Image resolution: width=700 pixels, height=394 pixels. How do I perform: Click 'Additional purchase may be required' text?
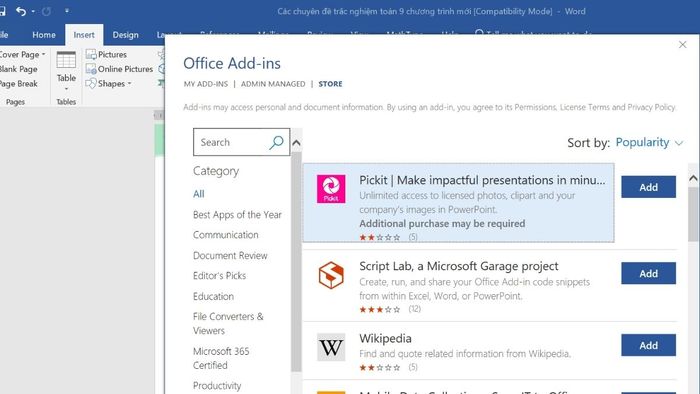[x=442, y=224]
